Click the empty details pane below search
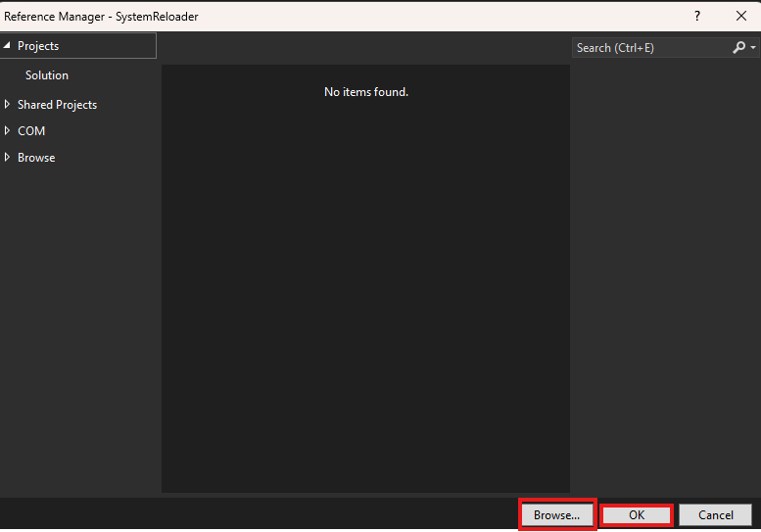Viewport: 761px width, 532px height. (x=664, y=274)
